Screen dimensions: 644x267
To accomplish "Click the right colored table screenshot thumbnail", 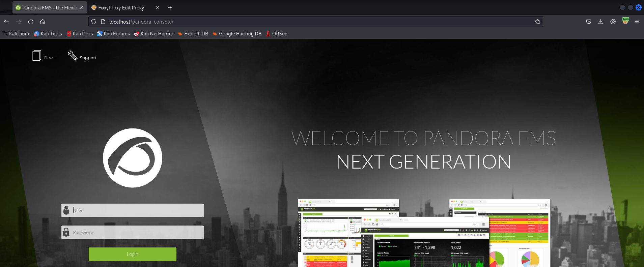I will (520, 233).
